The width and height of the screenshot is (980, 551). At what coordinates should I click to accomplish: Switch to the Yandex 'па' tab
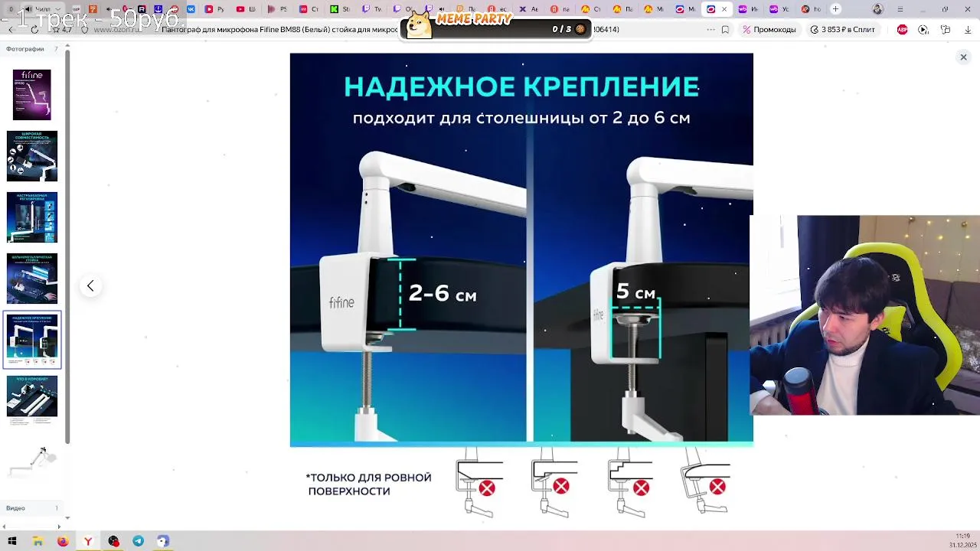tap(560, 8)
